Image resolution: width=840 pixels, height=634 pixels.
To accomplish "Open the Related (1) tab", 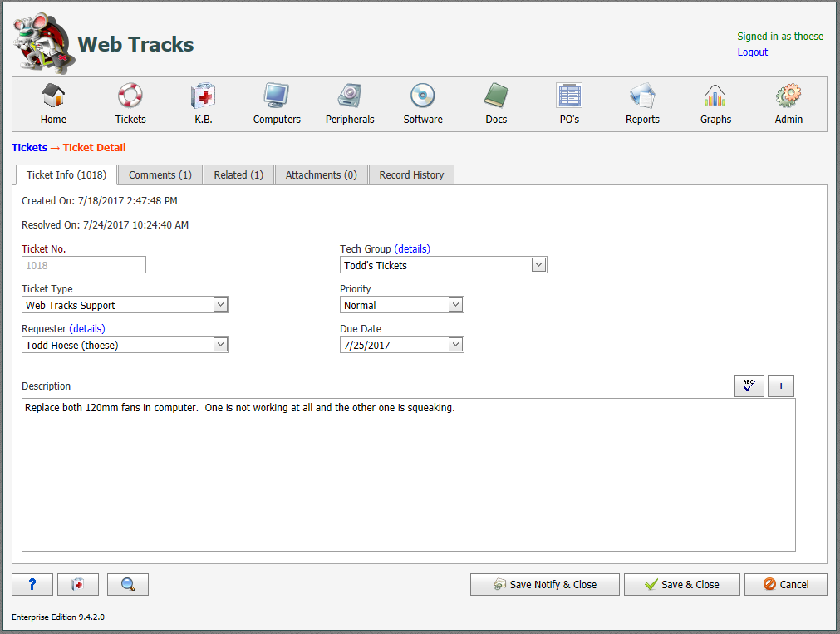I will (238, 175).
